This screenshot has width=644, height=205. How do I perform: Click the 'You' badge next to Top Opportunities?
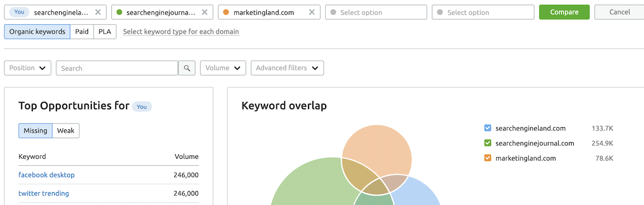click(x=142, y=107)
